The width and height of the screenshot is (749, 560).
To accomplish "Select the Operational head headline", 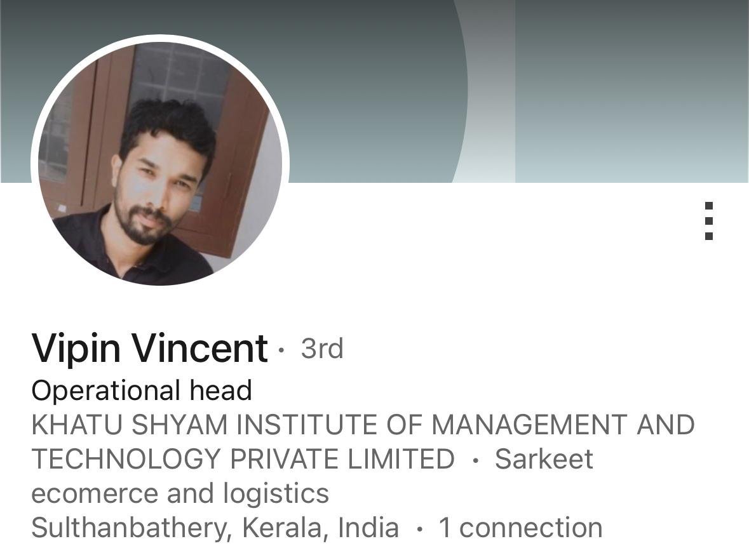I will click(x=142, y=390).
